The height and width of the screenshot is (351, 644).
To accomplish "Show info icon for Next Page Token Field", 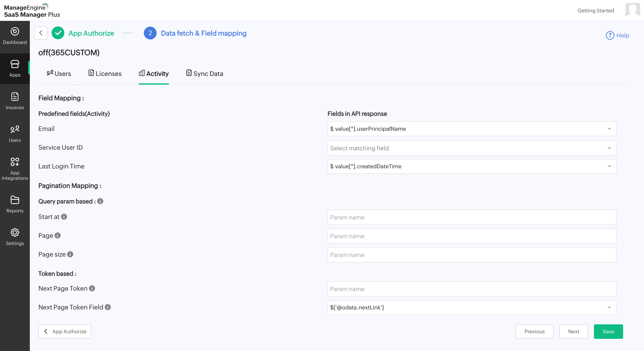I will 108,307.
